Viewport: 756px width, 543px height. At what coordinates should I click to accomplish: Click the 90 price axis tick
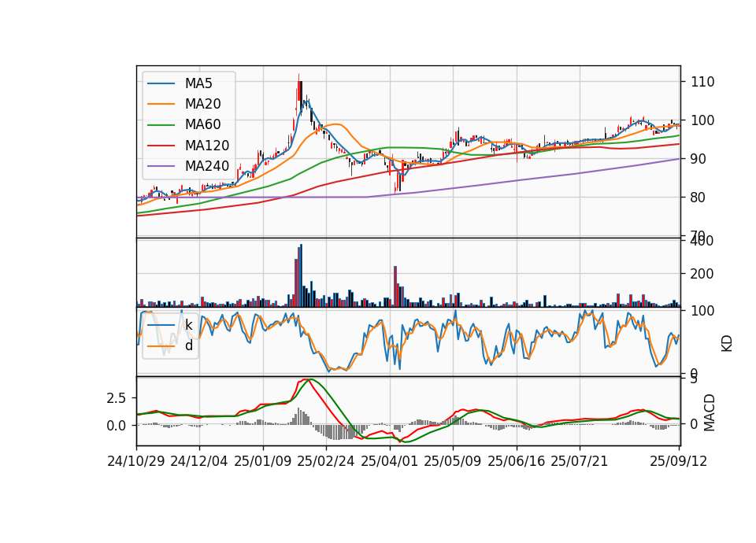click(699, 159)
